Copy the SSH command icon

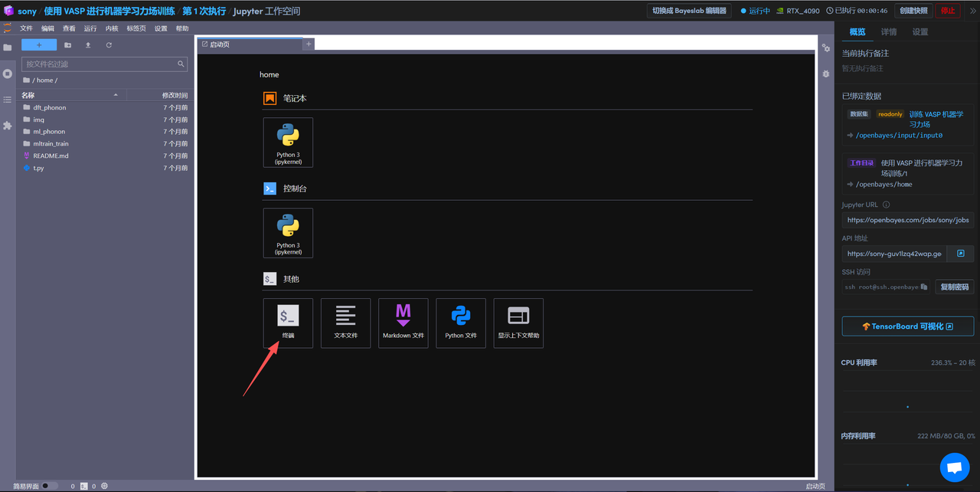pos(924,287)
